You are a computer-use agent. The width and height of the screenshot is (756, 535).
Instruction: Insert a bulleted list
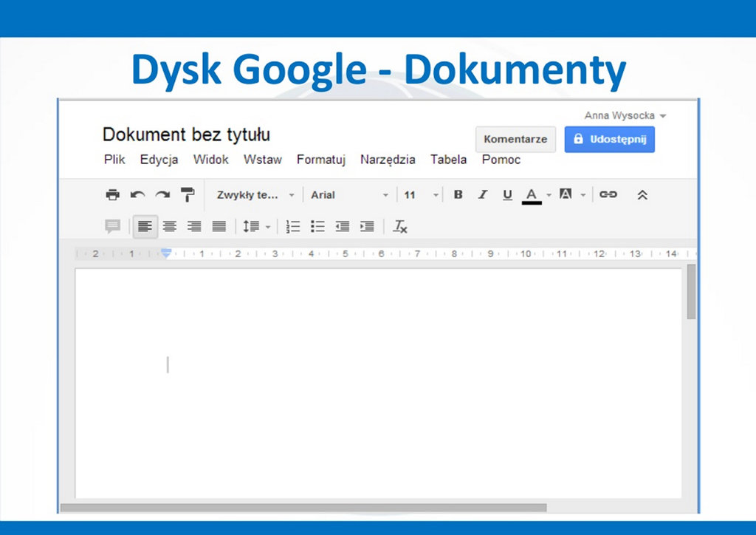317,226
